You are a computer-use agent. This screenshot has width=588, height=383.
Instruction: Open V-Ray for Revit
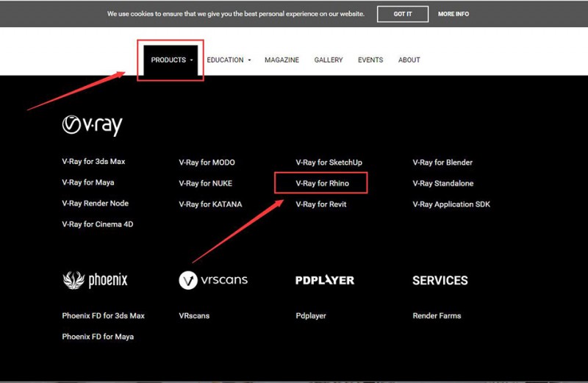(321, 204)
